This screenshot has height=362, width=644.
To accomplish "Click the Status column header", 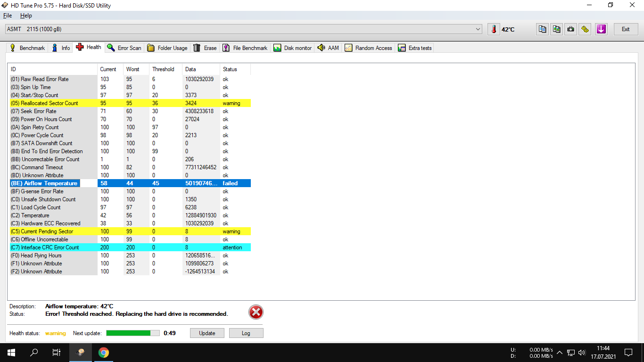I will point(235,69).
